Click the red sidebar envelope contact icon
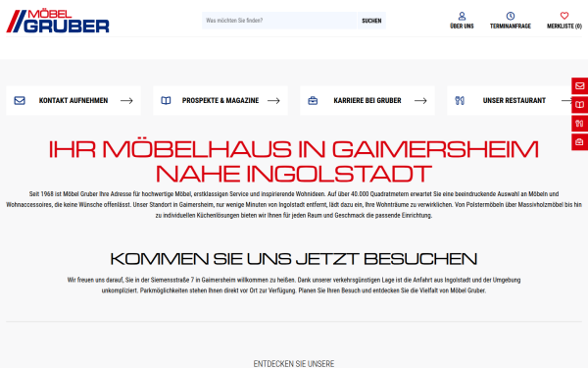The height and width of the screenshot is (368, 588). coord(580,86)
